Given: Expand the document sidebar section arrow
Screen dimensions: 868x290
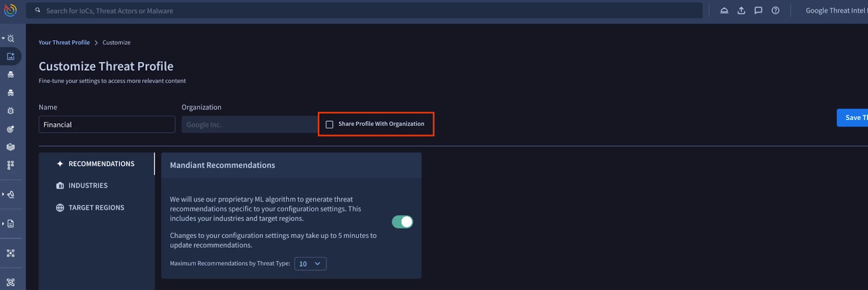Looking at the screenshot, I should click(3, 224).
